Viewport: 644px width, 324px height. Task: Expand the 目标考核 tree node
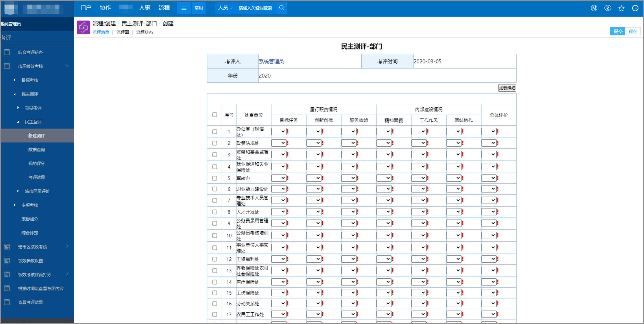15,80
